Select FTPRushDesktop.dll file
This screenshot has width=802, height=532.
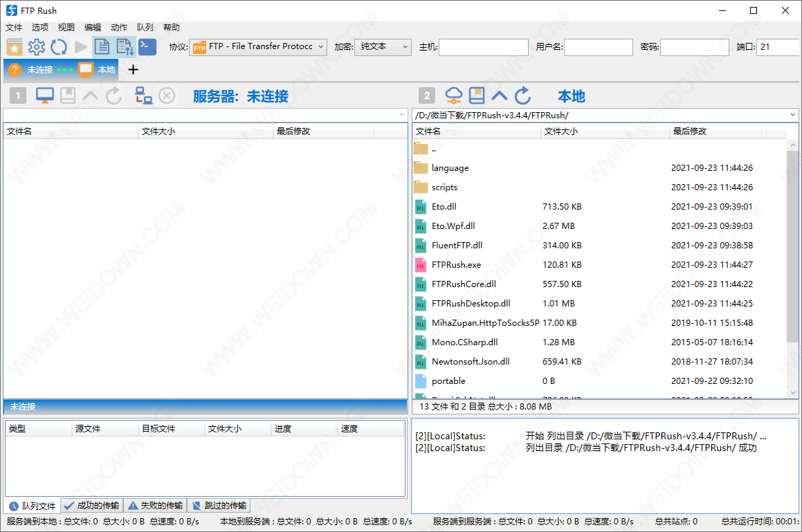599,304
